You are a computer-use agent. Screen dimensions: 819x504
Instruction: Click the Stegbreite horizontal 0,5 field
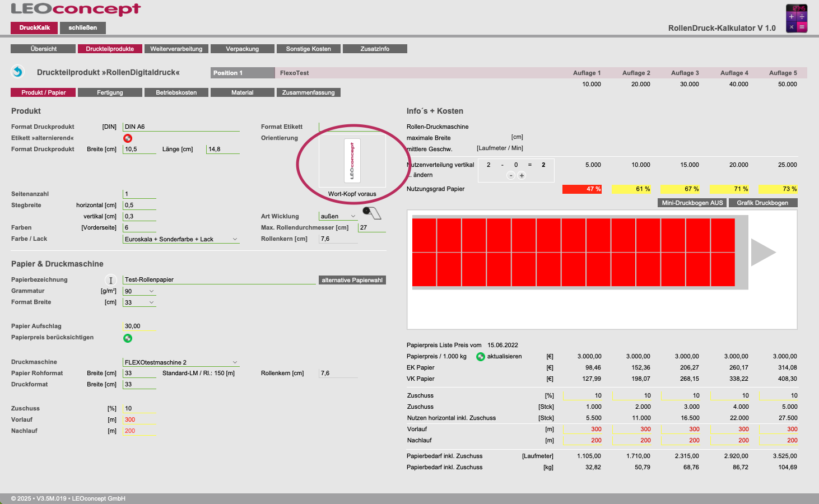tap(139, 205)
